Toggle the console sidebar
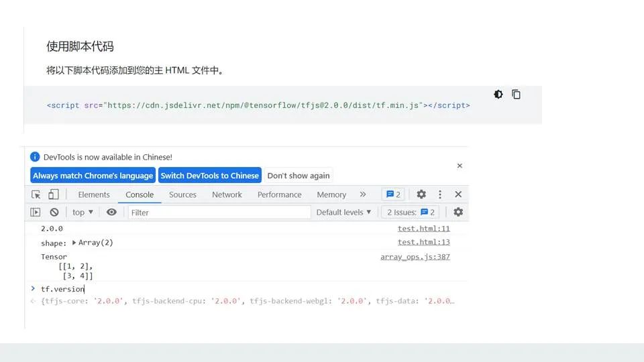The height and width of the screenshot is (362, 644). click(36, 213)
